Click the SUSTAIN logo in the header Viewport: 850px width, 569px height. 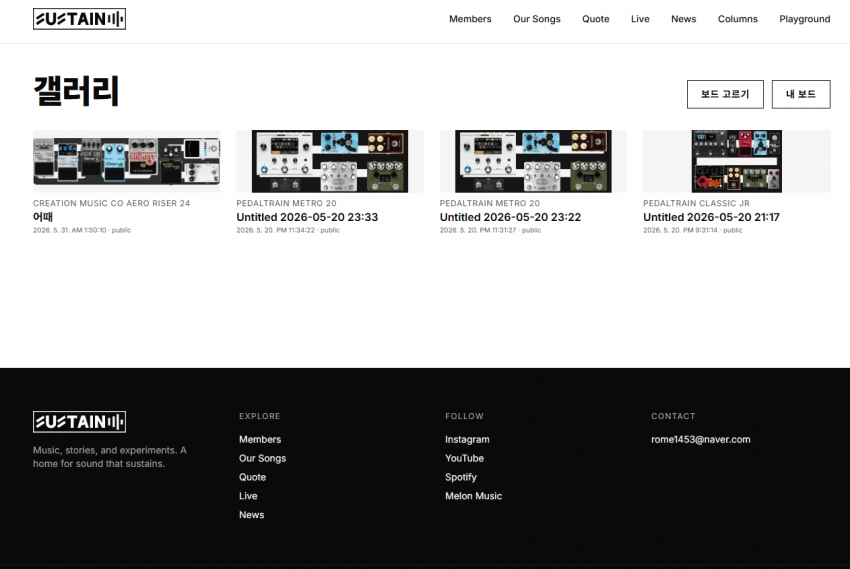coord(79,19)
